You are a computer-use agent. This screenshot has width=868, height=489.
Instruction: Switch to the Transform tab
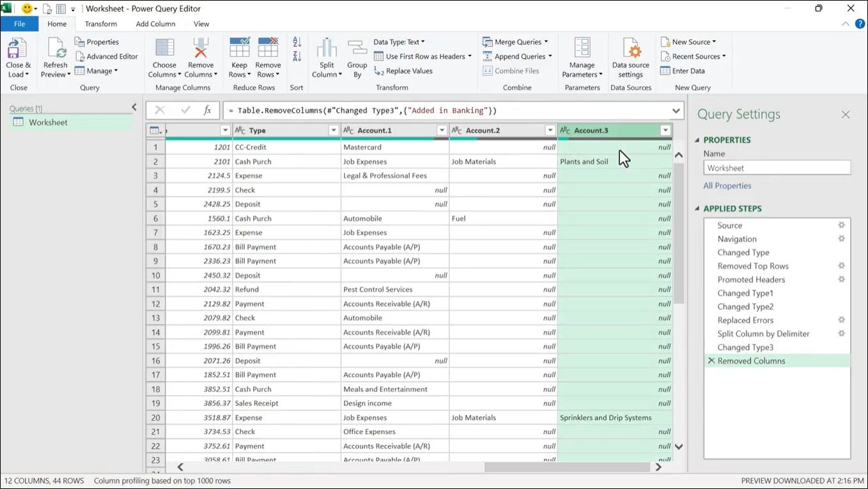[101, 24]
